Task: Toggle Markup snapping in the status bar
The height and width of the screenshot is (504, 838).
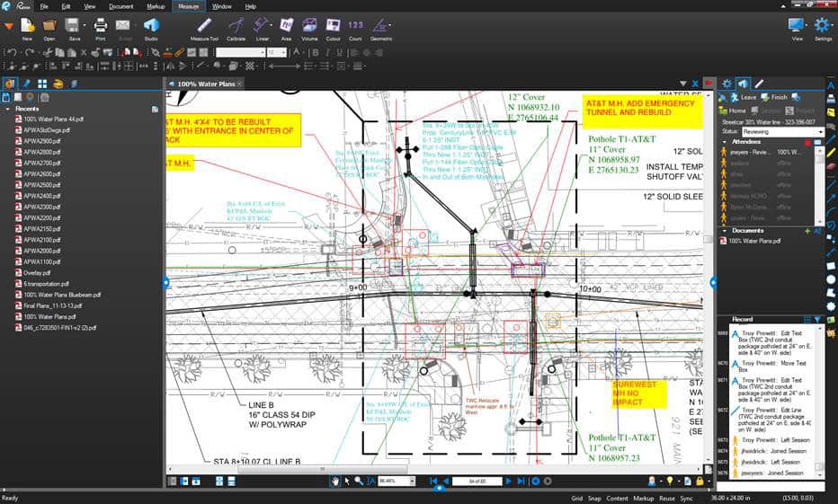Action: click(644, 498)
